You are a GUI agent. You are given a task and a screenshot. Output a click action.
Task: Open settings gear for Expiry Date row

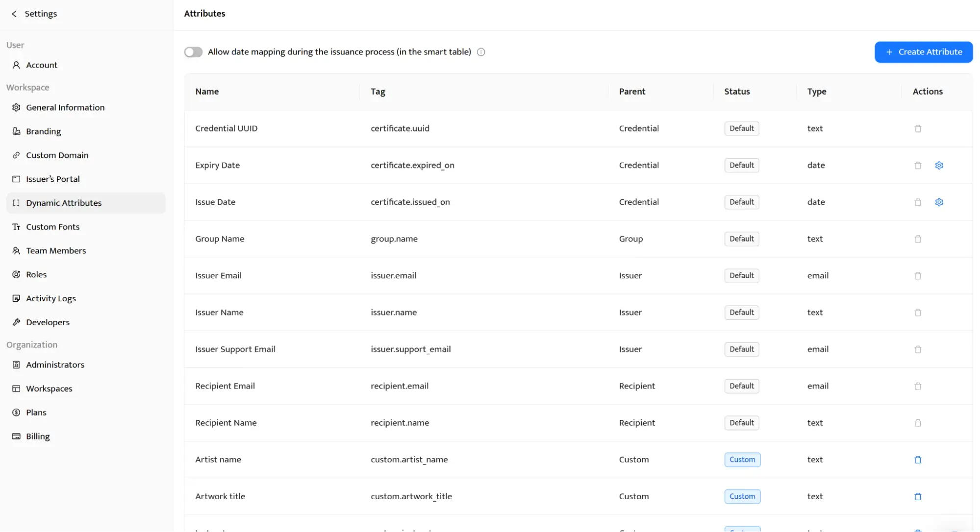coord(939,165)
